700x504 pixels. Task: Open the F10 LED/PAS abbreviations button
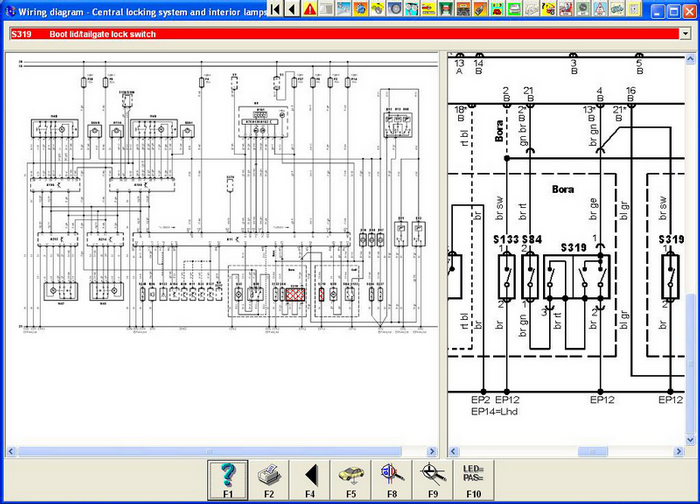pos(473,479)
